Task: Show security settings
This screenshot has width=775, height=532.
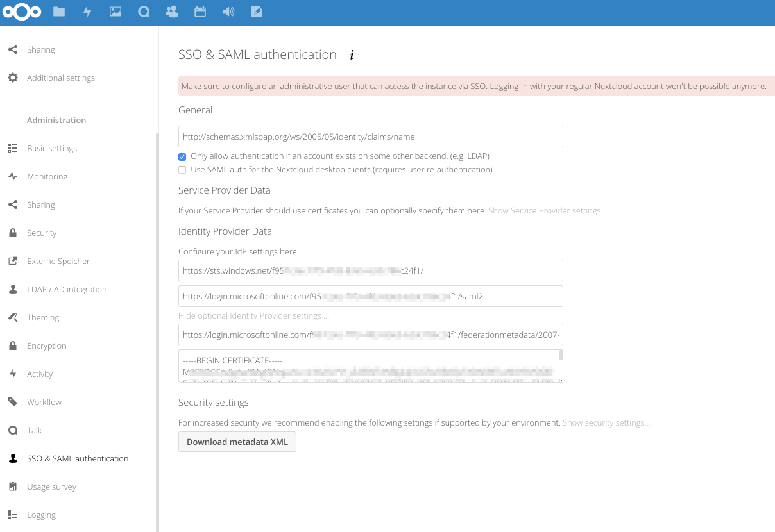Action: click(x=606, y=422)
